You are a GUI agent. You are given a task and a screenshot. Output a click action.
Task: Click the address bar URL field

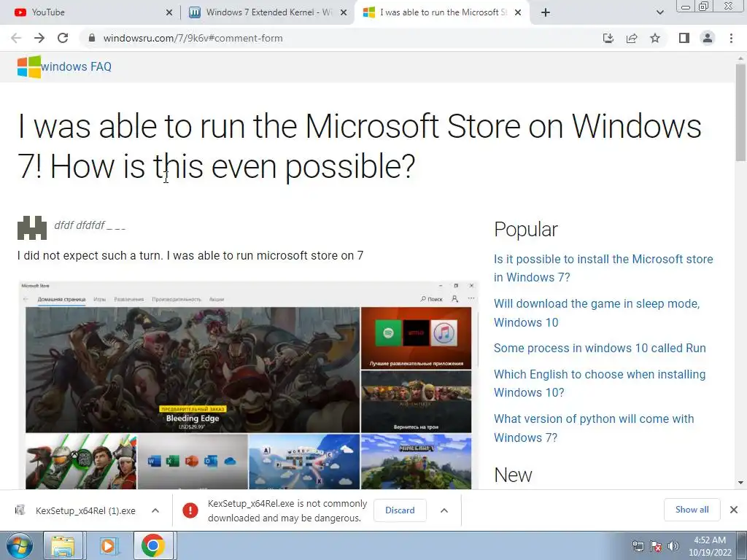pyautogui.click(x=343, y=38)
